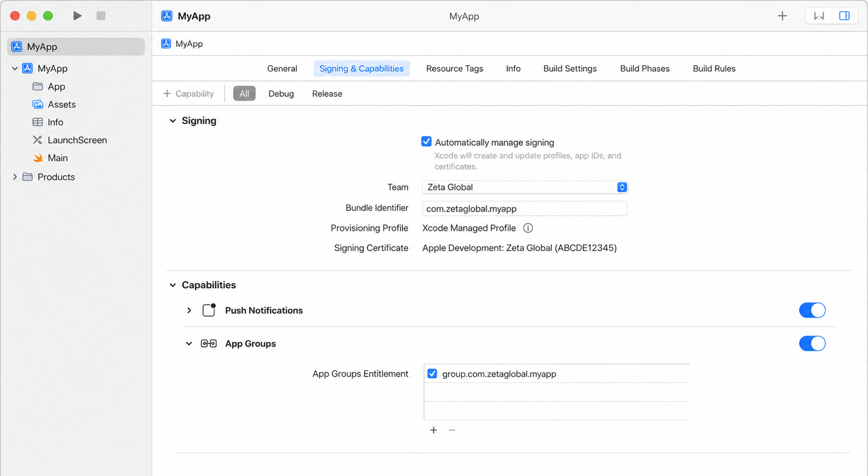The image size is (868, 476).
Task: Open the LaunchScreen storyboard file
Action: pyautogui.click(x=70, y=140)
